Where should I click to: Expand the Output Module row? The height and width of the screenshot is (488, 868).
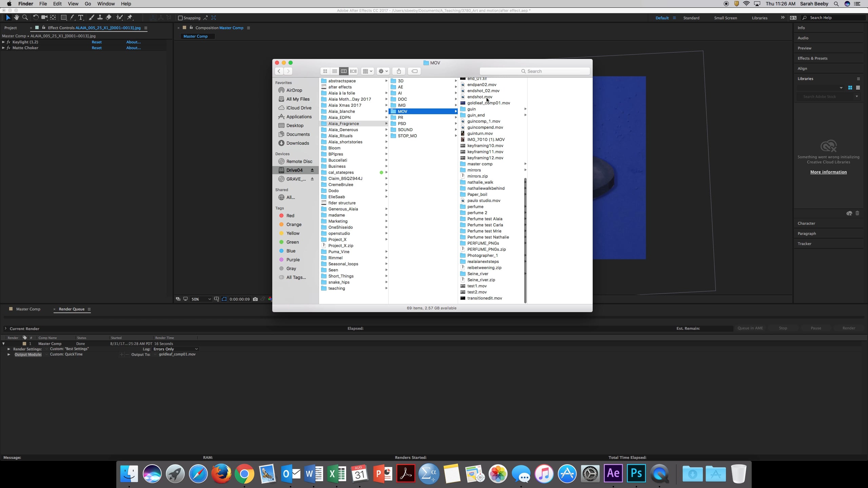9,354
